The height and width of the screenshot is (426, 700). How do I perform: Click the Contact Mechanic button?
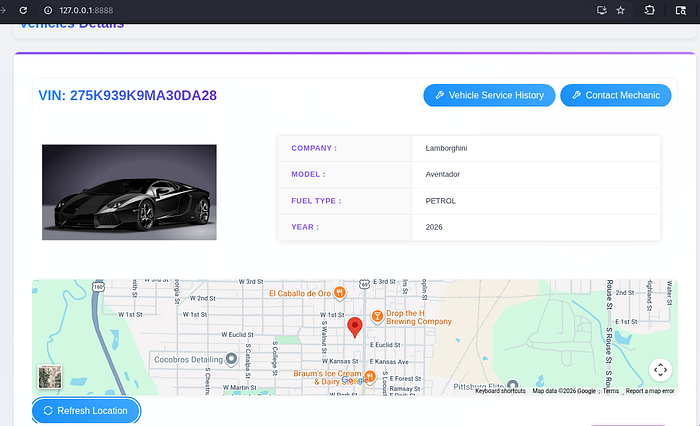click(616, 95)
